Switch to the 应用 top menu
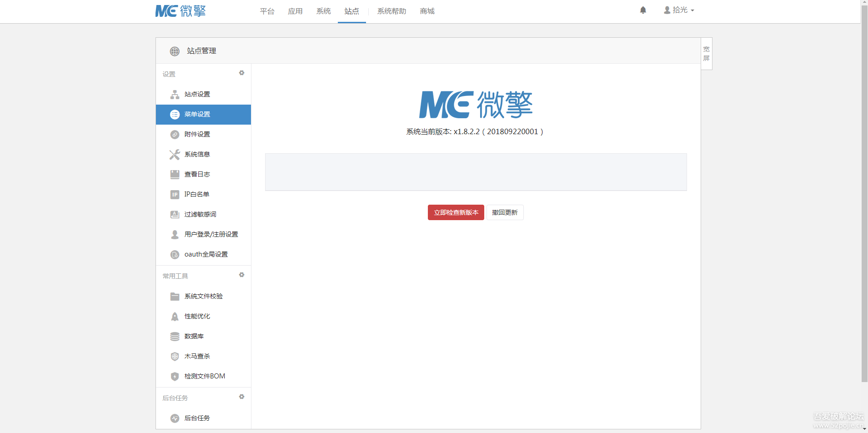868x433 pixels. click(x=296, y=11)
